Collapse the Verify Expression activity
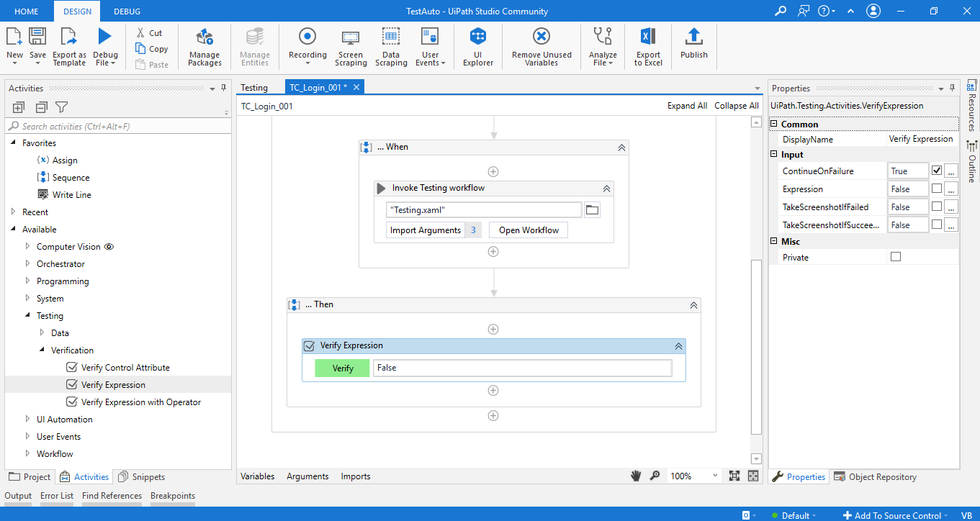 pos(678,346)
